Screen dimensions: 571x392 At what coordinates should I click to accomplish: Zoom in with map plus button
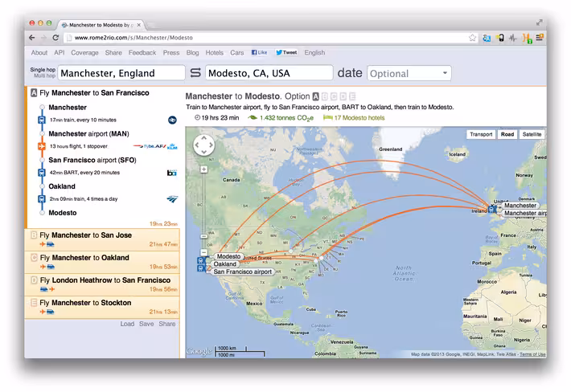(x=204, y=169)
